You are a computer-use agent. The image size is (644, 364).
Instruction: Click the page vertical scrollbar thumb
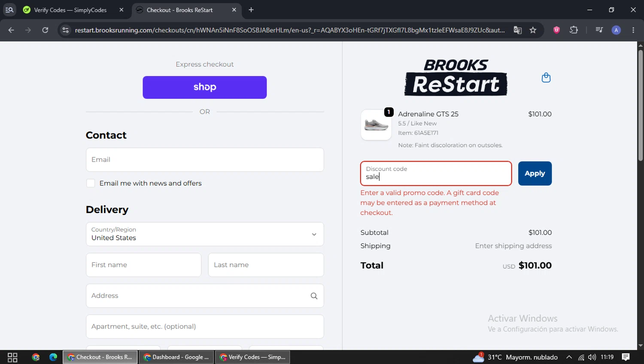tap(641, 105)
